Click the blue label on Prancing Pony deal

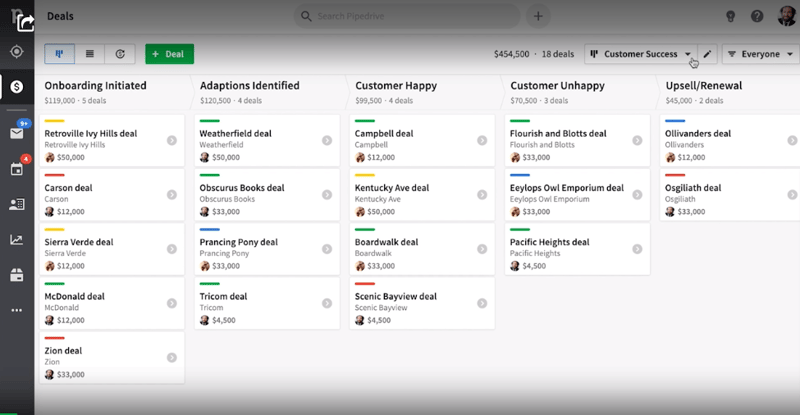(209, 230)
